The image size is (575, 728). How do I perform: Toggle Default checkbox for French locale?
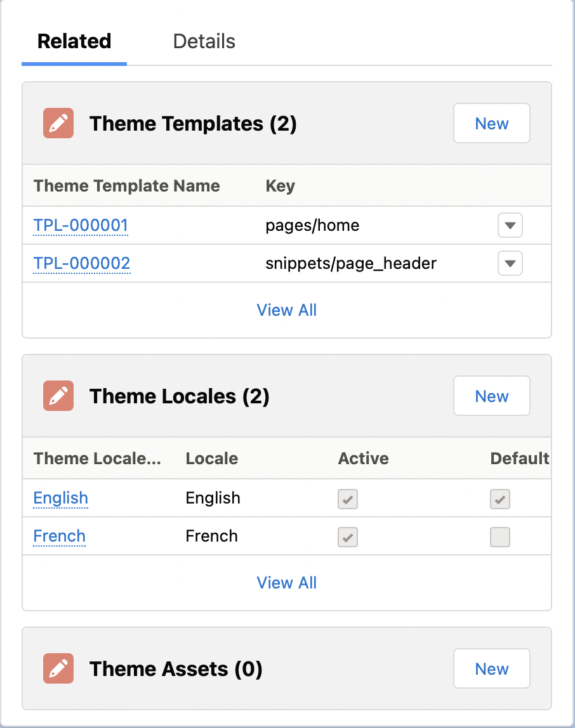(x=500, y=537)
